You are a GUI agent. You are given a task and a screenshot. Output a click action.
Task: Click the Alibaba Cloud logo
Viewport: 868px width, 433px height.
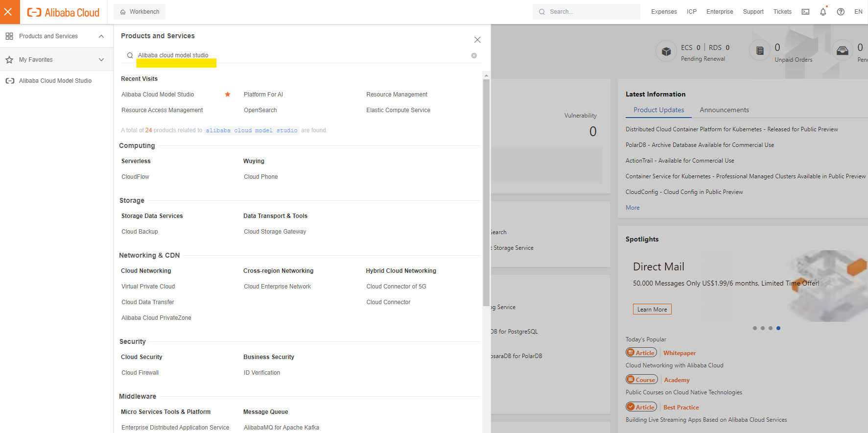(63, 12)
